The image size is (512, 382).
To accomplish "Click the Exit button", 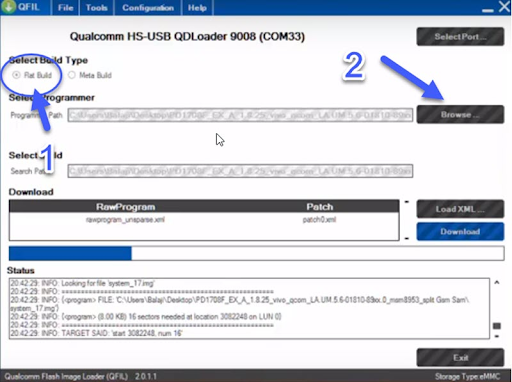I will pos(460,358).
